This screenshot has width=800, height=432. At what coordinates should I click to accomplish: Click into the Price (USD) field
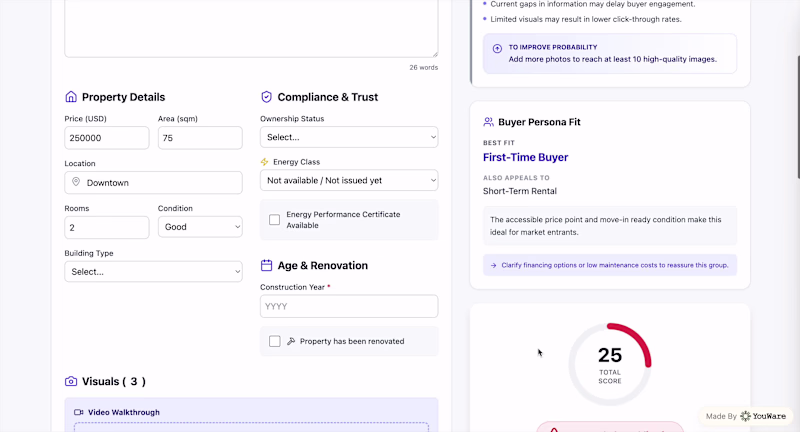tap(107, 138)
